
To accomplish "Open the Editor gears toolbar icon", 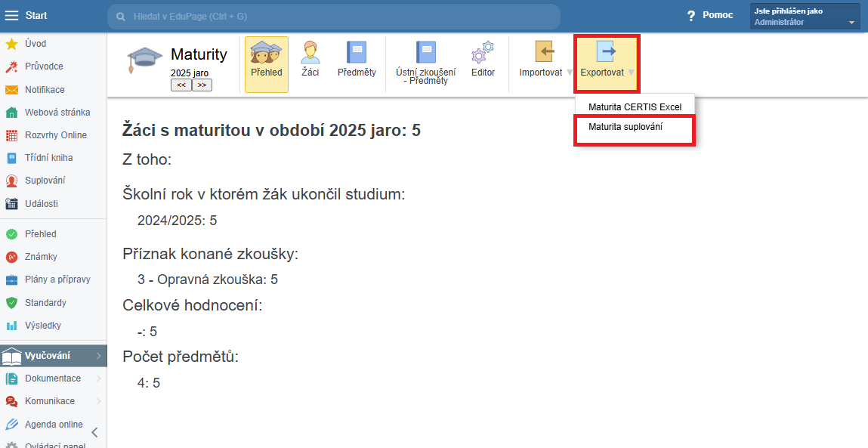I will click(x=483, y=53).
